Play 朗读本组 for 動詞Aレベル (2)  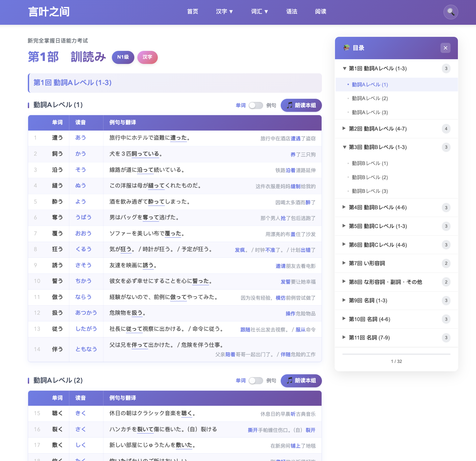tap(301, 381)
